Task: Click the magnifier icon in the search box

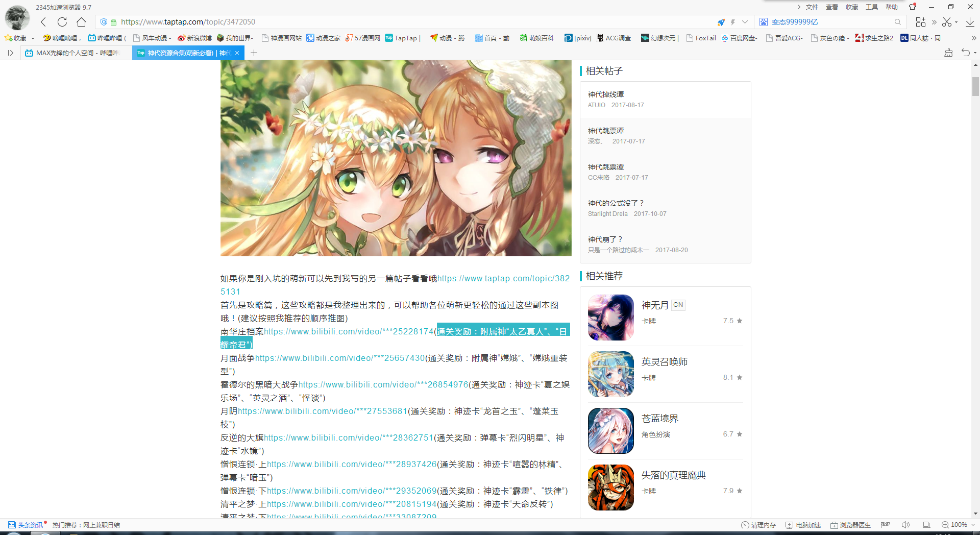Action: 897,22
